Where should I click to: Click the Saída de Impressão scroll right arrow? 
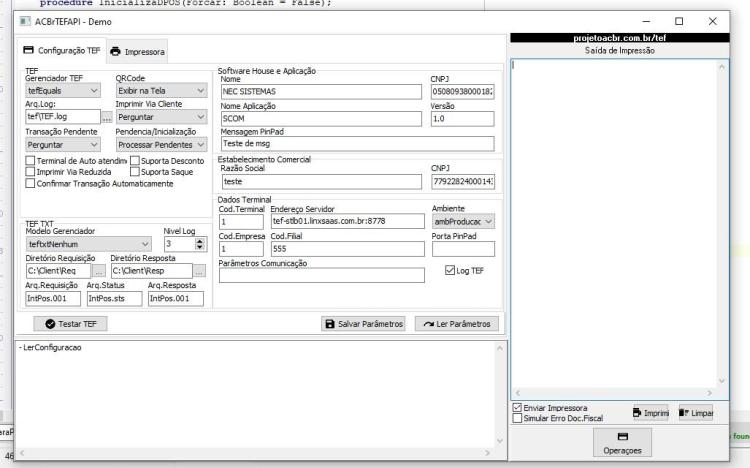click(709, 393)
